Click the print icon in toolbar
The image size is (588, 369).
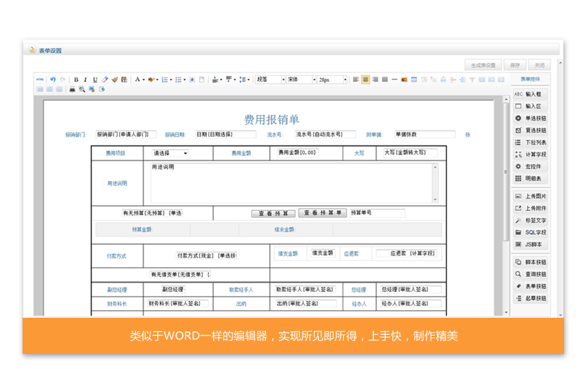click(72, 89)
